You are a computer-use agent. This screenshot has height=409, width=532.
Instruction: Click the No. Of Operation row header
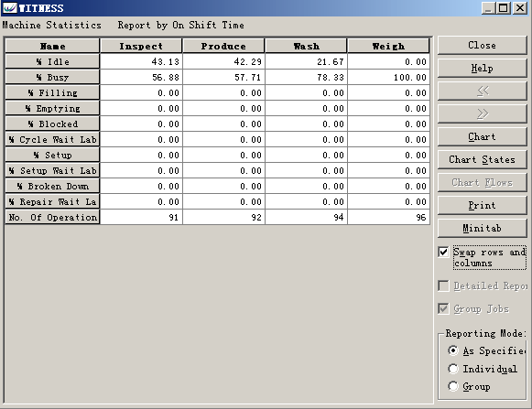pos(52,217)
